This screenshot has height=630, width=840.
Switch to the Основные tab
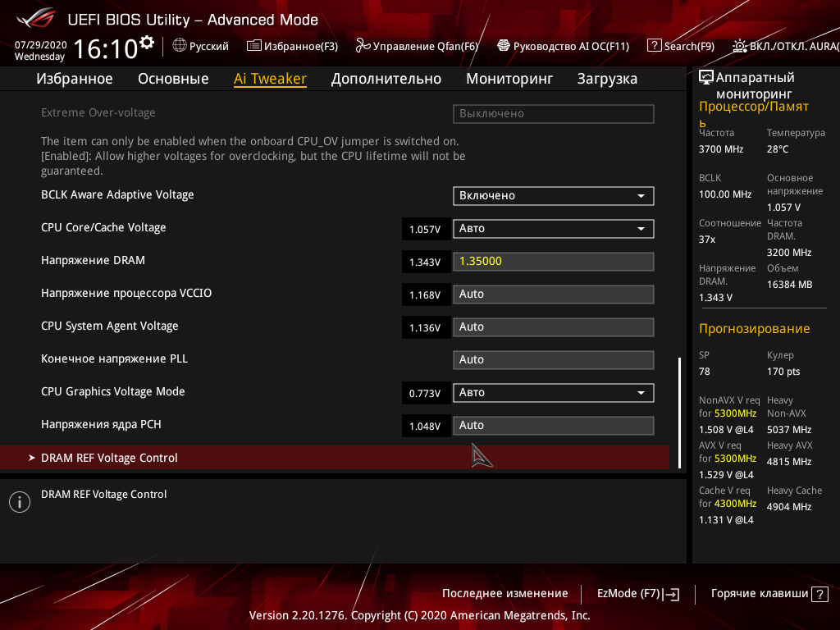173,79
